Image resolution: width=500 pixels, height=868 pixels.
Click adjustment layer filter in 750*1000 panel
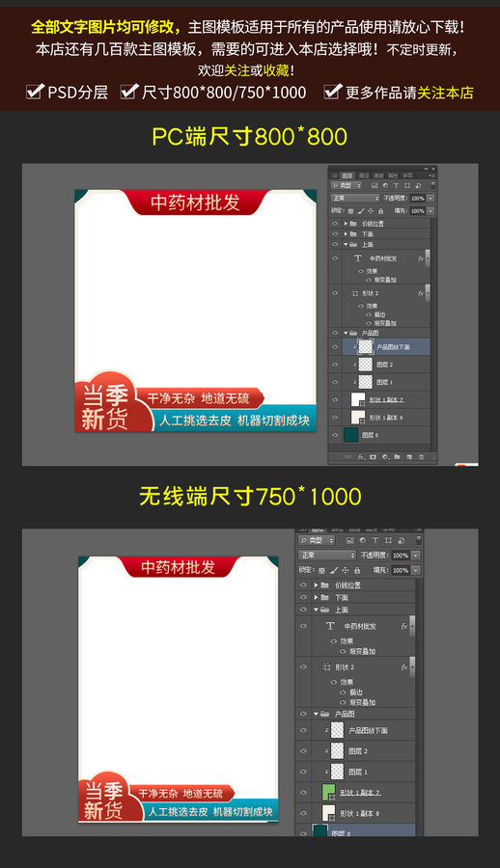click(x=363, y=540)
